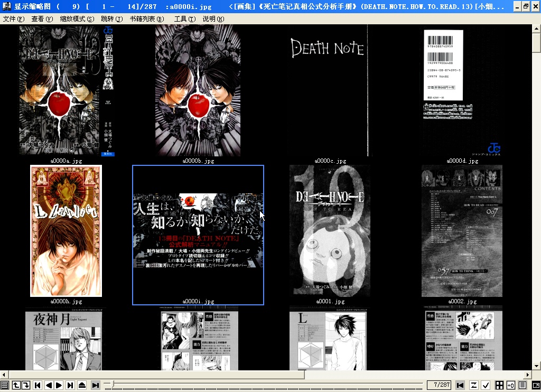Viewport: 541px width, 392px height.
Task: Select the a0000c.jpg Death Note title thumbnail
Action: [330, 90]
